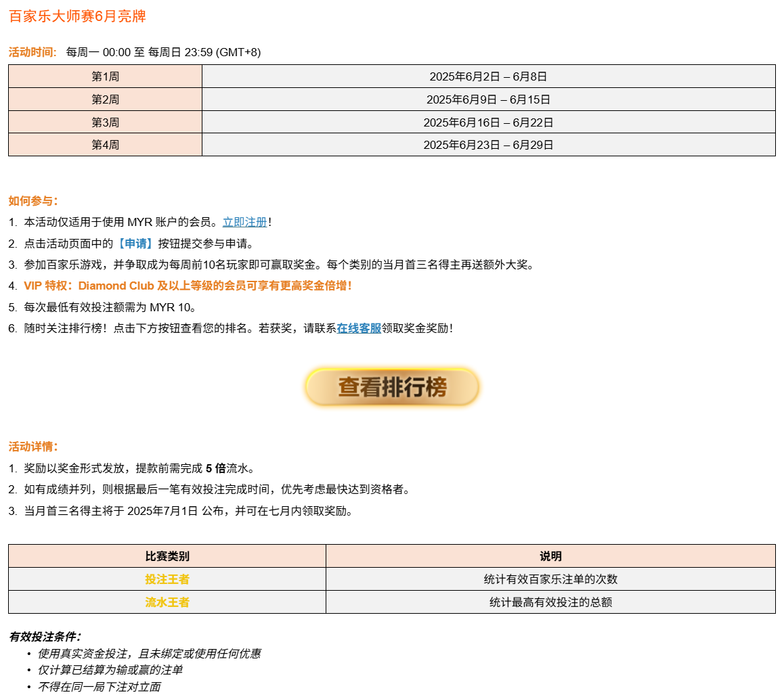Screen dimensions: 784x699
Task: Select the 活动时间 heading
Action: (28, 50)
